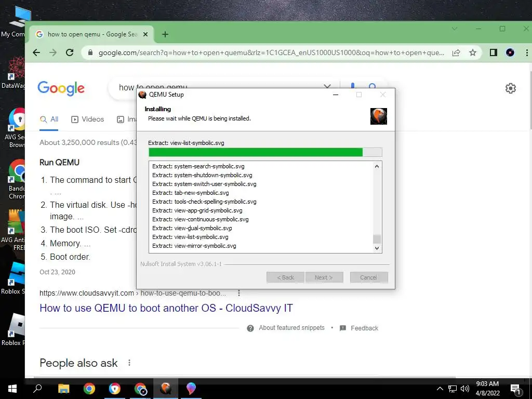Click the extract log scrollbar thumb

tap(377, 239)
